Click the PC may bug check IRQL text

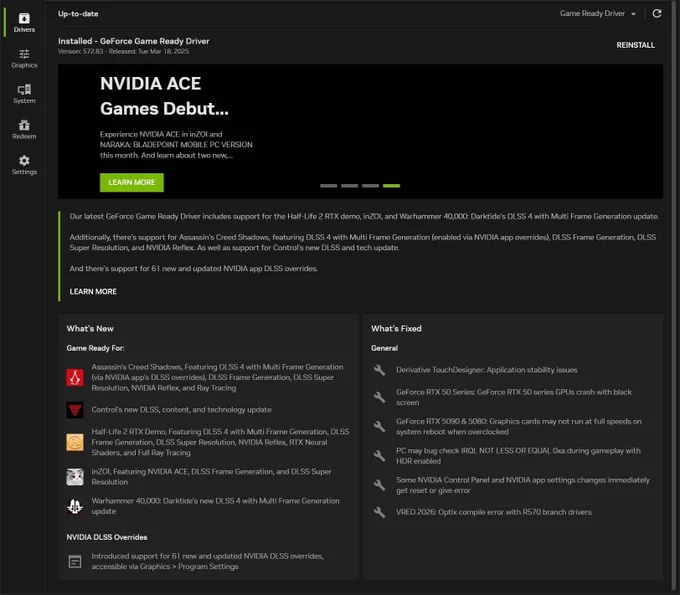pyautogui.click(x=518, y=456)
